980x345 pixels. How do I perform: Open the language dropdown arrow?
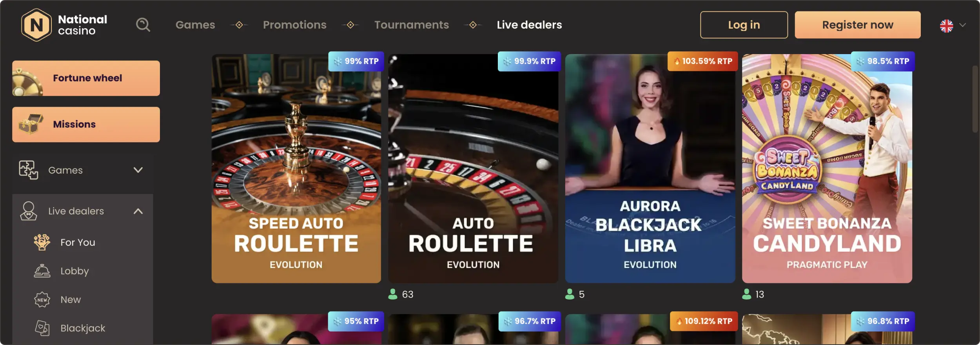[962, 25]
